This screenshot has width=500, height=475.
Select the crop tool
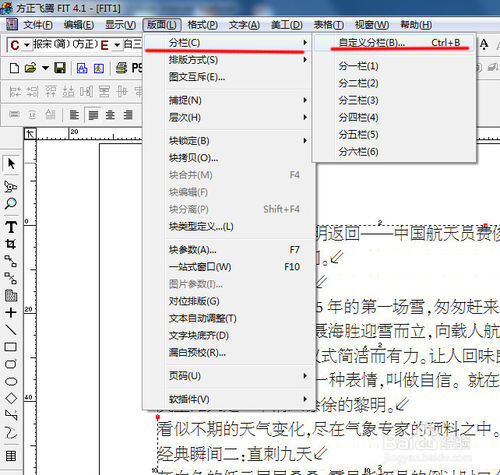coord(11,244)
